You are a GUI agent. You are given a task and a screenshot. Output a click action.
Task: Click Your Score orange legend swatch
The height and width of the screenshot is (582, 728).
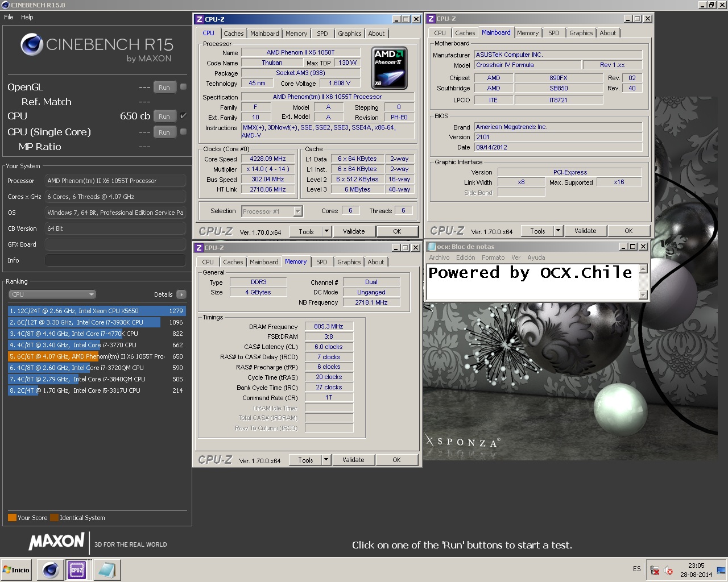tap(12, 518)
